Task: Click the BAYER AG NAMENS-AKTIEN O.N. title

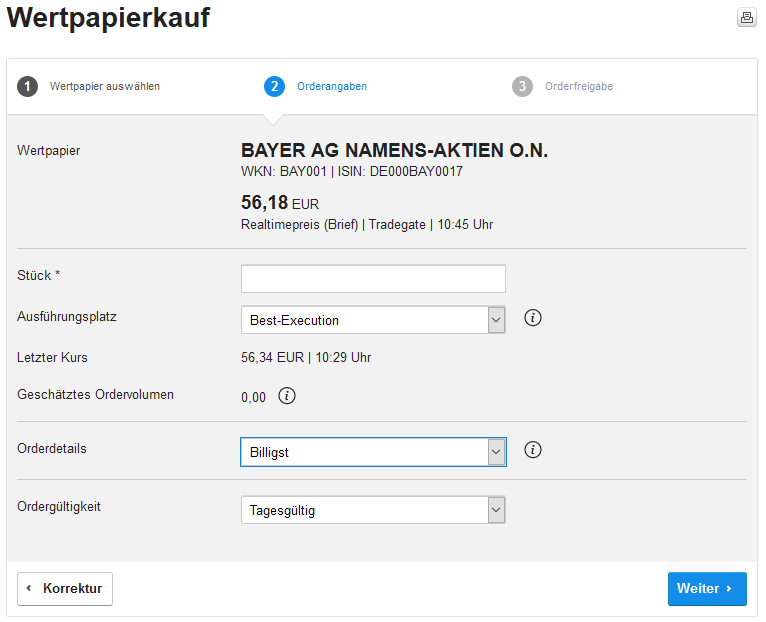Action: (394, 150)
